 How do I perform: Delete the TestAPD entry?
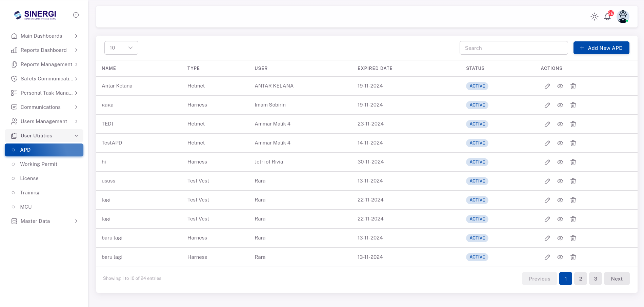pyautogui.click(x=573, y=143)
